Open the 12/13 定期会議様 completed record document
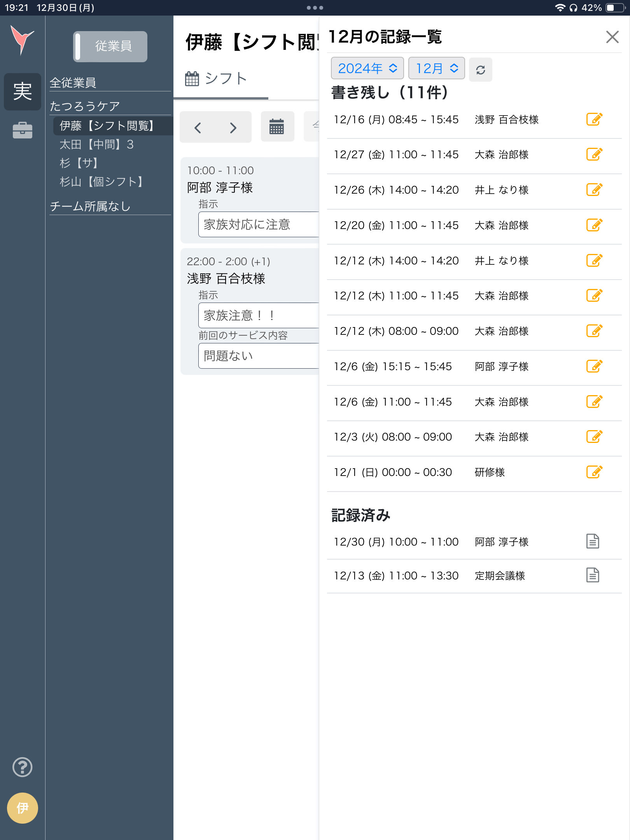 (592, 576)
